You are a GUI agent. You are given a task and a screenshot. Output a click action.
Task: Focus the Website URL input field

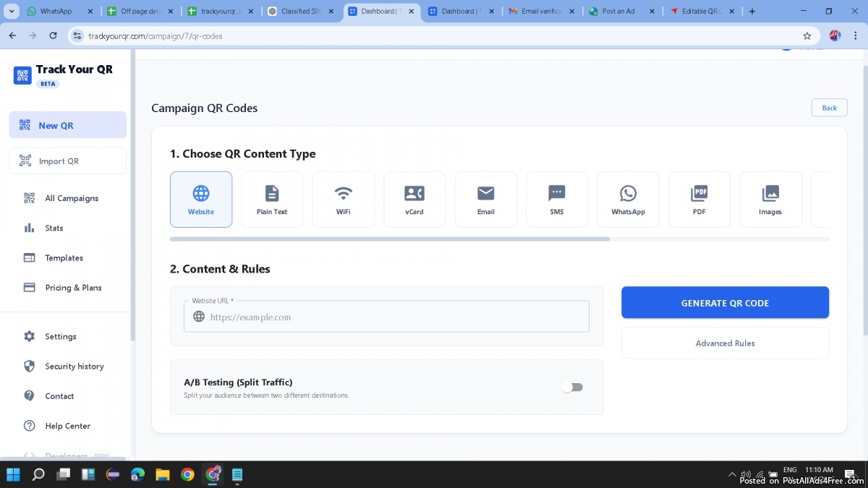394,317
